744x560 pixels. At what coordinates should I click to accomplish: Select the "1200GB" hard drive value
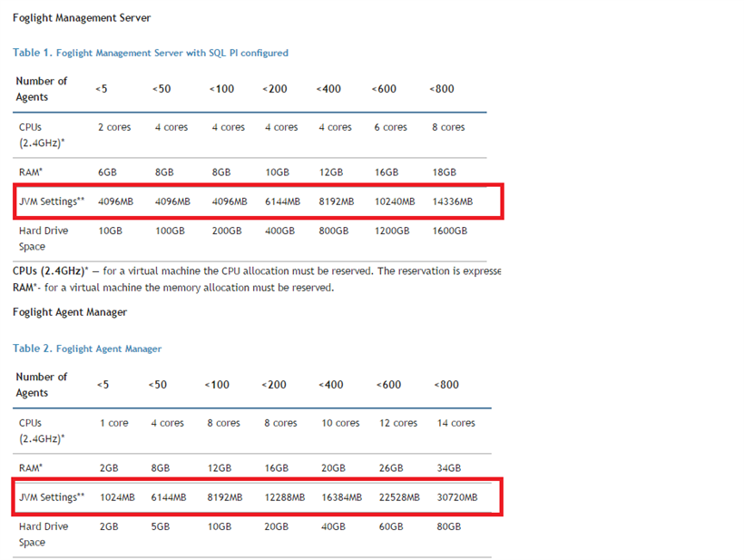(x=392, y=231)
